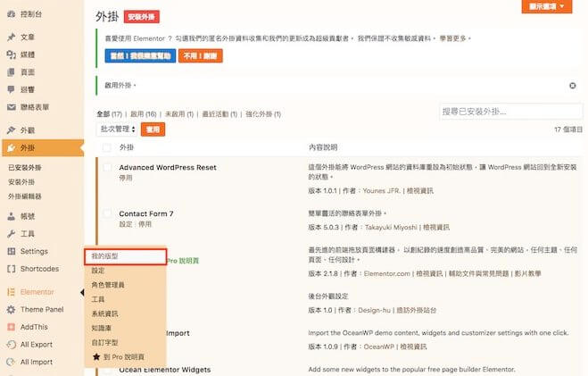Check the Advanced WordPress Reset plugin checkbox
This screenshot has width=588, height=376.
tap(107, 167)
